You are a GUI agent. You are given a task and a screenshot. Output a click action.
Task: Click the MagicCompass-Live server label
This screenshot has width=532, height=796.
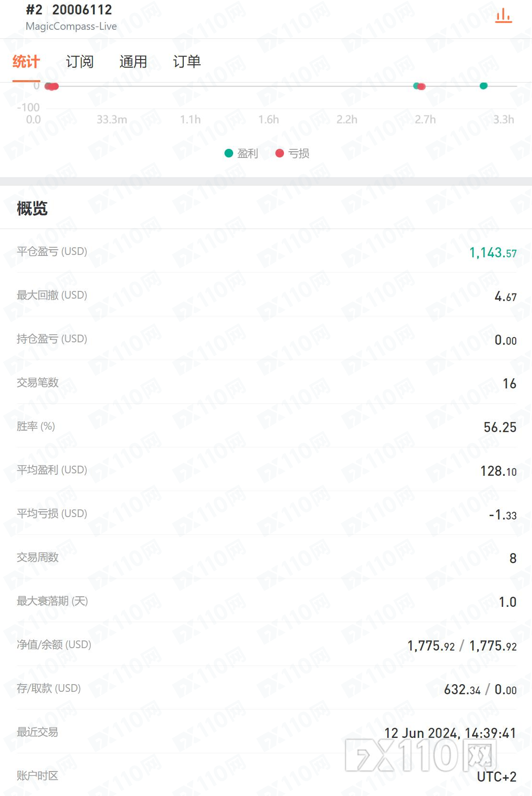(71, 26)
